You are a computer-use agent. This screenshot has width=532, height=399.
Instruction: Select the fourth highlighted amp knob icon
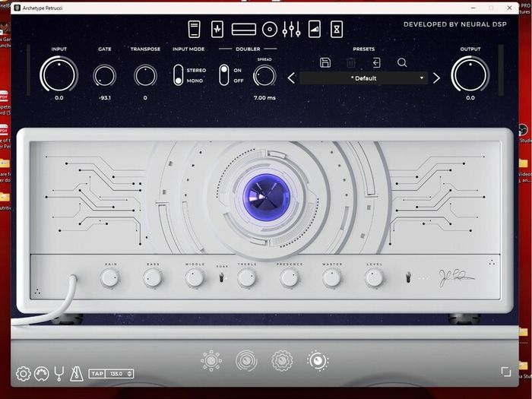tap(318, 361)
